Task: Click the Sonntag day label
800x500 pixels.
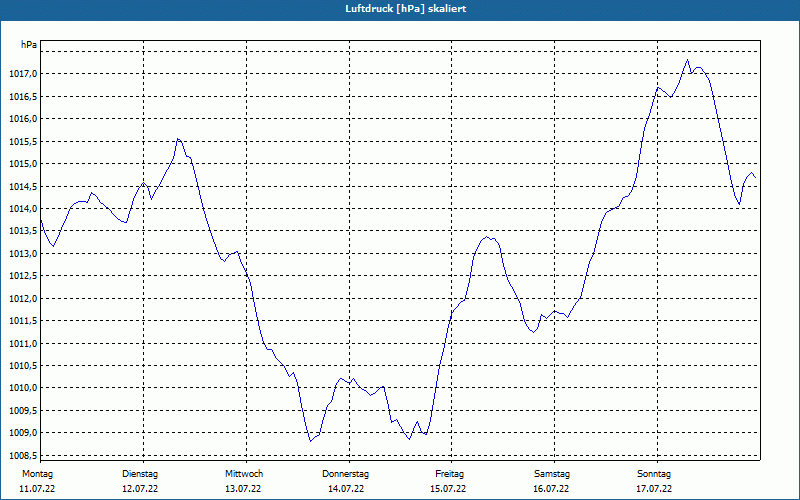Action: pos(654,474)
